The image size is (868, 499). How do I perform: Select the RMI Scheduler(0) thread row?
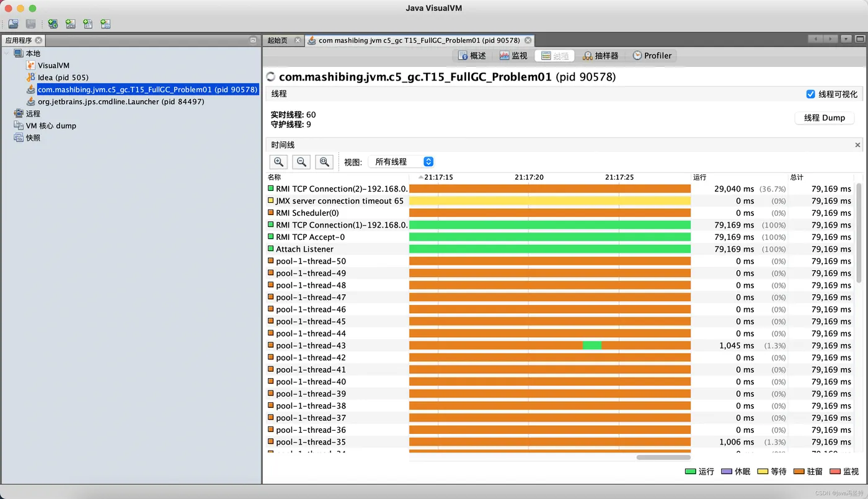coord(561,213)
